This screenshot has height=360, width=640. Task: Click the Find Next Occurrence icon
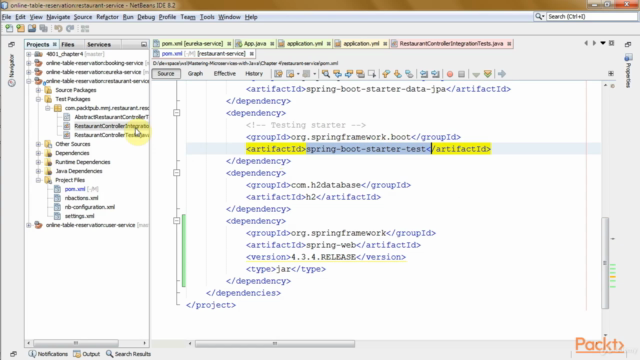[349, 74]
